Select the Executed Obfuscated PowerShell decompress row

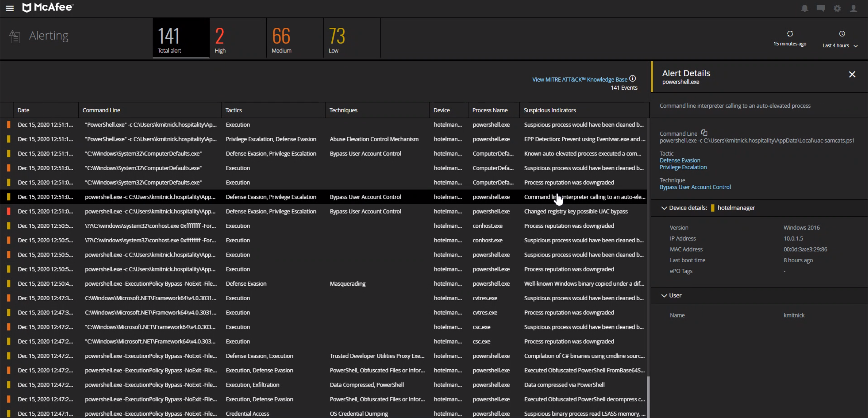(324, 399)
